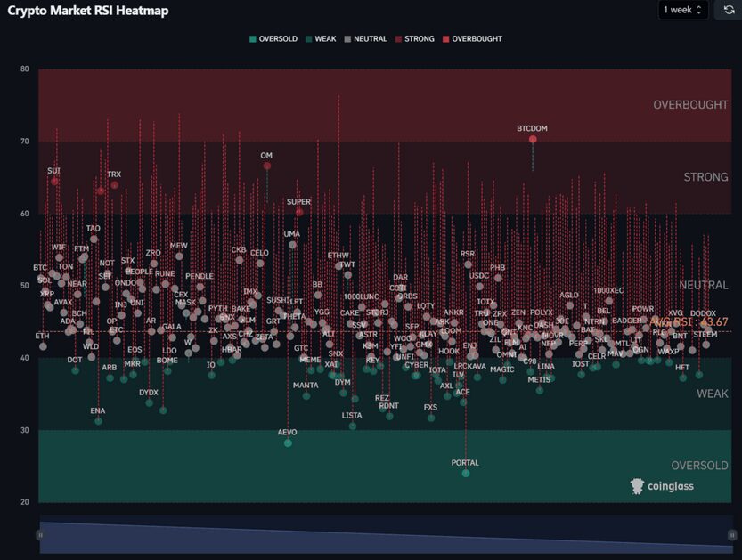Click the ENA data point marker
The width and height of the screenshot is (742, 560).
pyautogui.click(x=98, y=420)
